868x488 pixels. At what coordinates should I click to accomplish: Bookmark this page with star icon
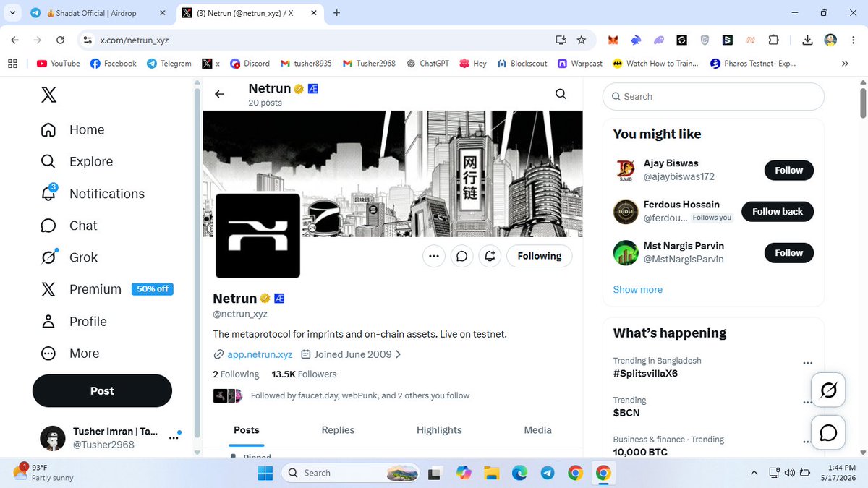[582, 40]
